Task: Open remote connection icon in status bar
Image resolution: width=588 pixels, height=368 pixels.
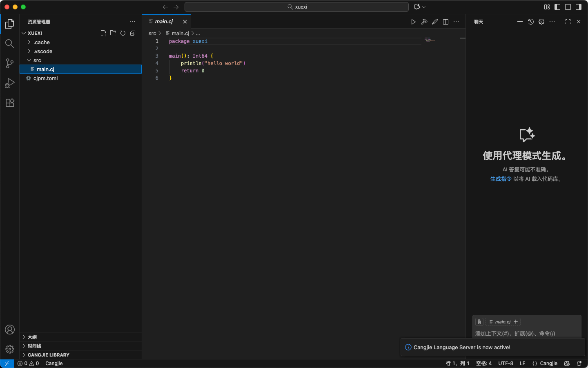Action: [x=7, y=363]
